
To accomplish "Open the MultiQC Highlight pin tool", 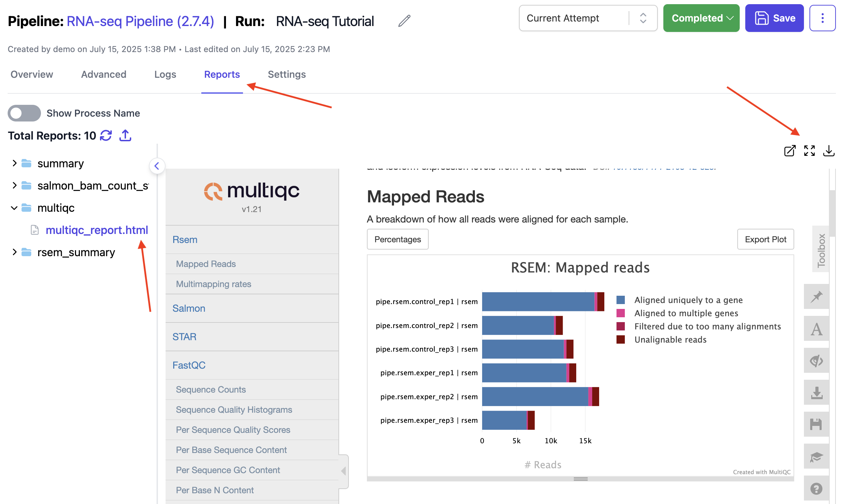I will point(816,297).
